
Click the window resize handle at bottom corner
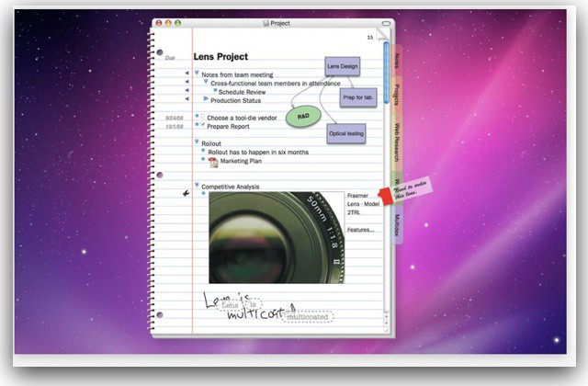click(x=386, y=331)
